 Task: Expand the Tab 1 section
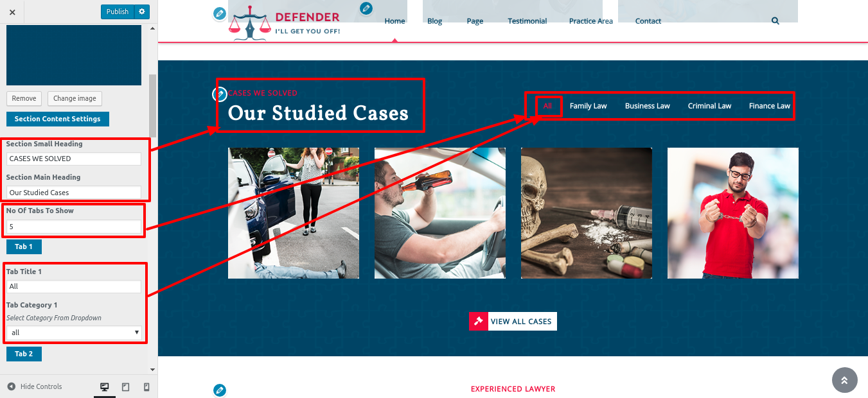[24, 247]
